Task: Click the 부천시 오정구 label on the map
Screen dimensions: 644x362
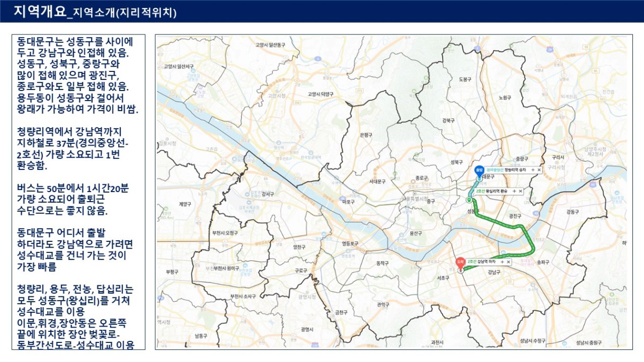Action: (x=225, y=232)
